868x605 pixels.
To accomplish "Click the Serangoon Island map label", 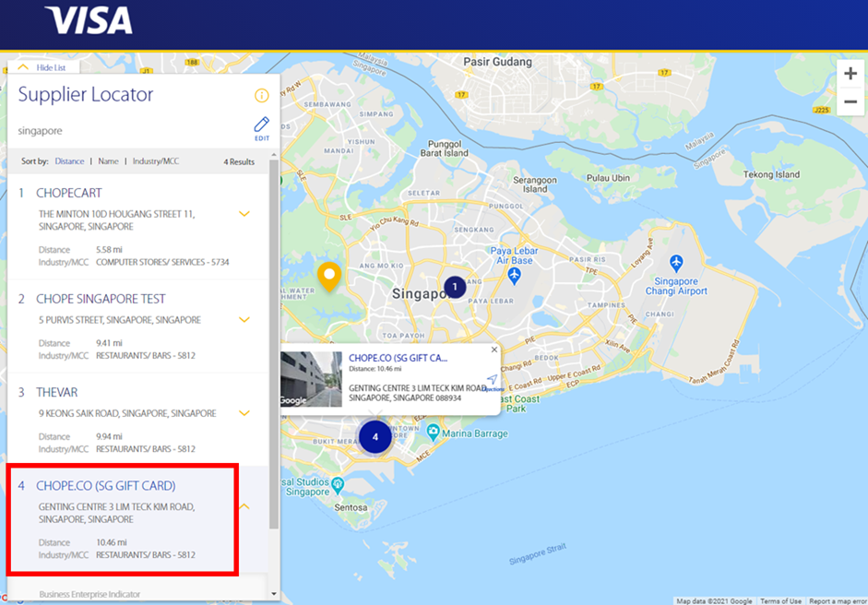I will tap(535, 184).
